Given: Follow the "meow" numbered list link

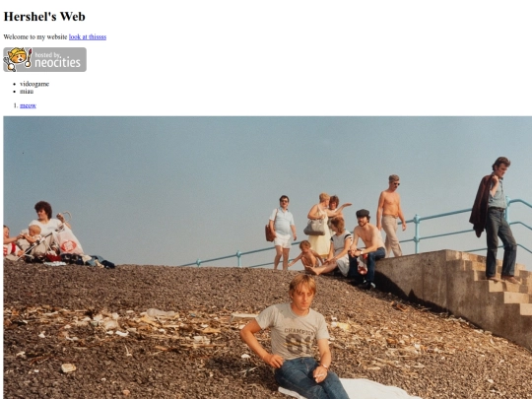Looking at the screenshot, I should tap(28, 105).
